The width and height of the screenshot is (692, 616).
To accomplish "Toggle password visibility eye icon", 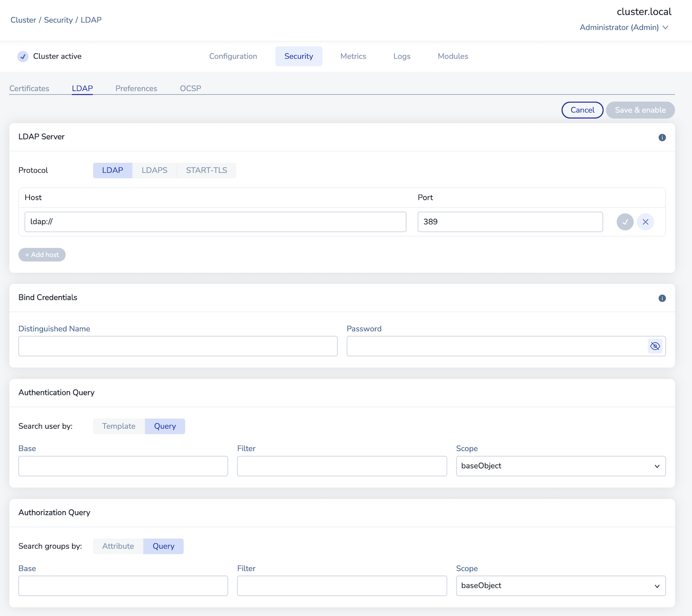I will pos(655,346).
